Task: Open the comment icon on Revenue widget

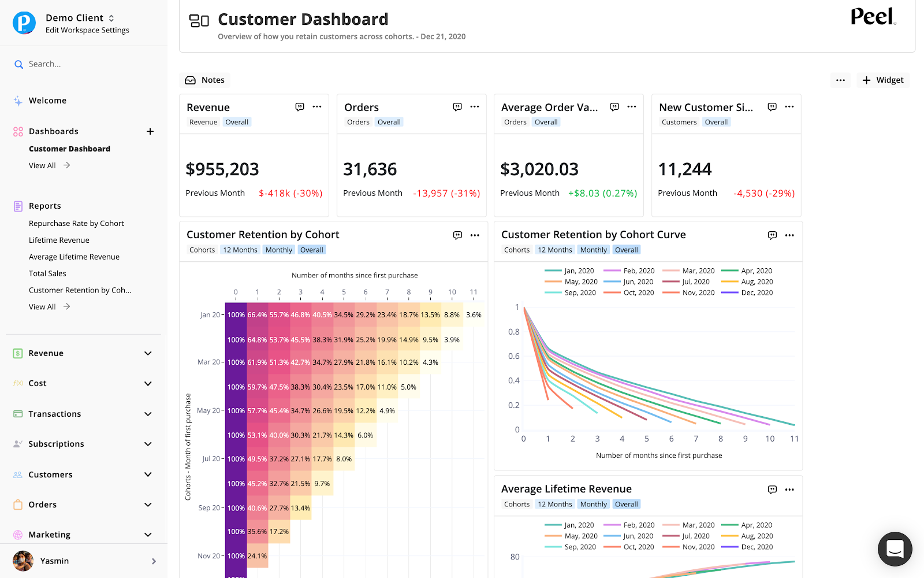Action: pyautogui.click(x=300, y=106)
